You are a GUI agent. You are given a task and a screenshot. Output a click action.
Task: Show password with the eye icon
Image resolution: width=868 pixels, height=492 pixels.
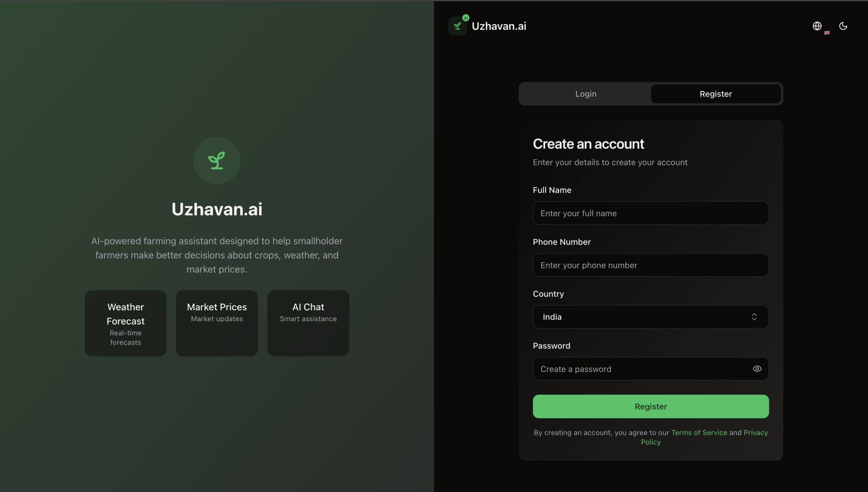pyautogui.click(x=757, y=369)
